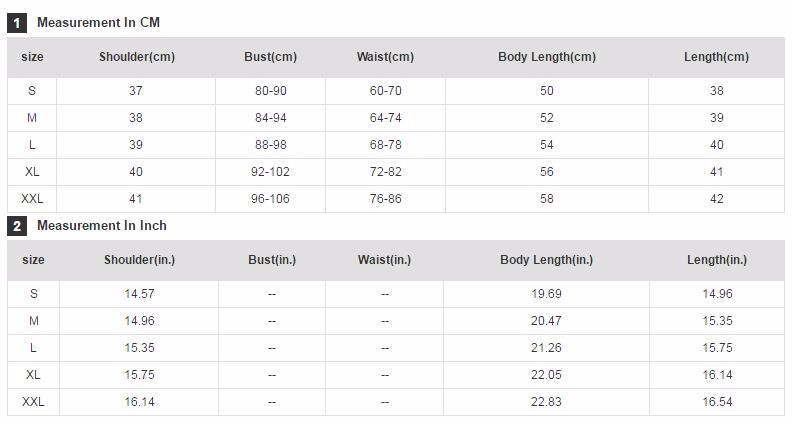Click the Body Length(in.) column header
792x424 pixels.
[x=546, y=260]
